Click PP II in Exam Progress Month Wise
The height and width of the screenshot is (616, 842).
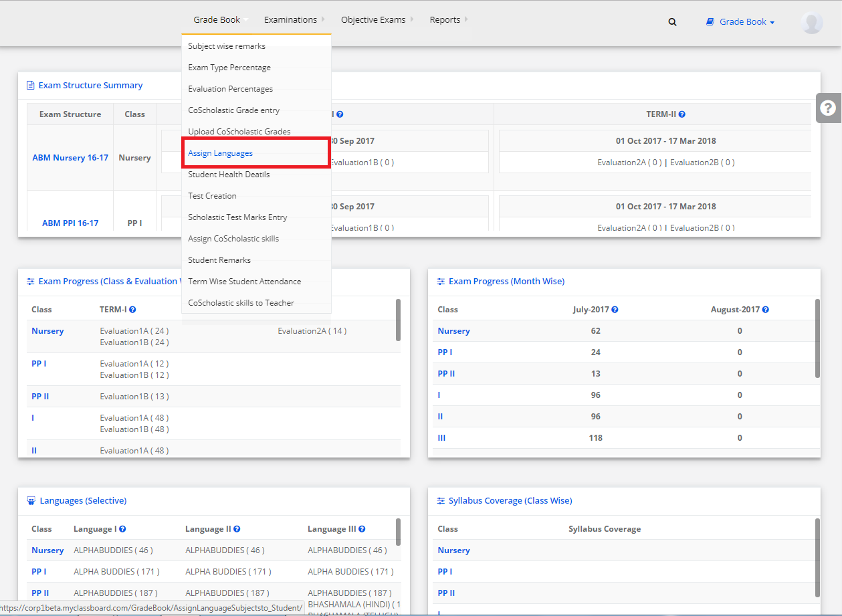[x=446, y=374]
